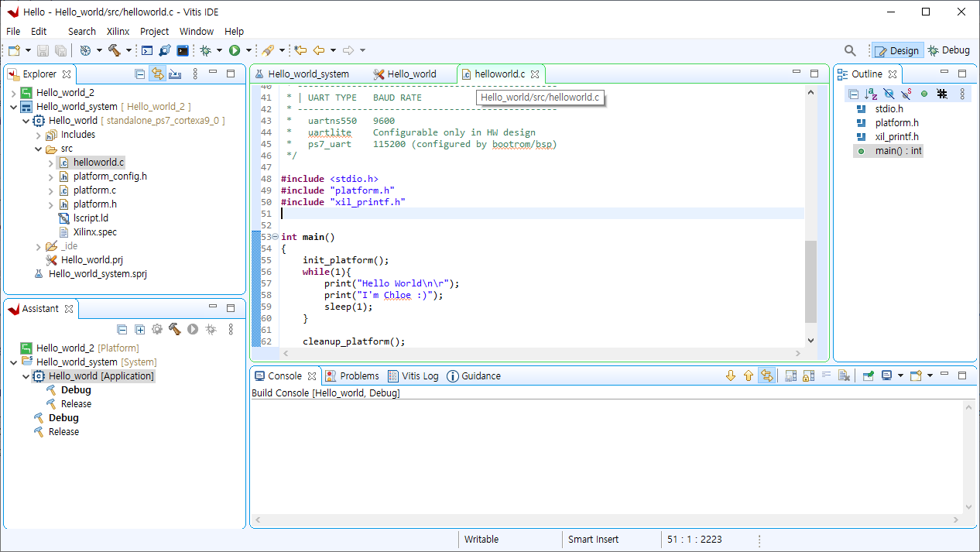Toggle Hide Fields in Outline
The image size is (980, 552).
tap(889, 94)
